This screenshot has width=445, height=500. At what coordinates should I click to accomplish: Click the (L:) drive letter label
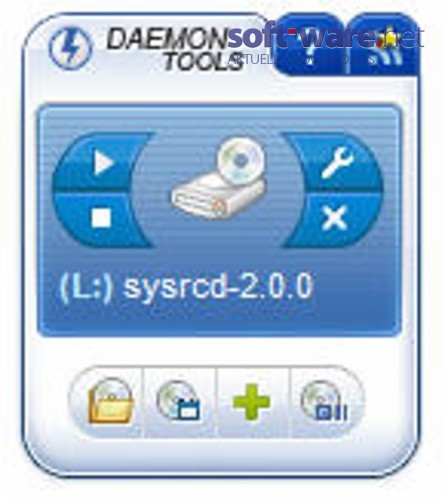[86, 287]
